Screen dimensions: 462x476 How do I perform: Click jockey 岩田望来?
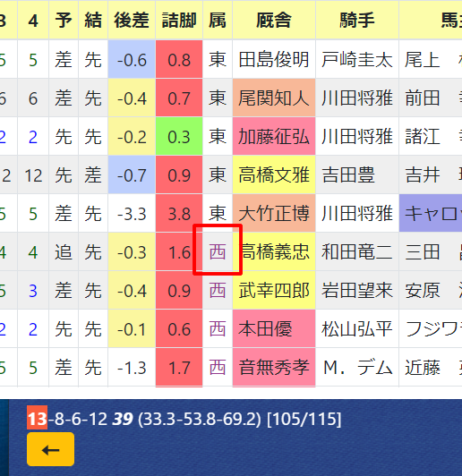(357, 291)
